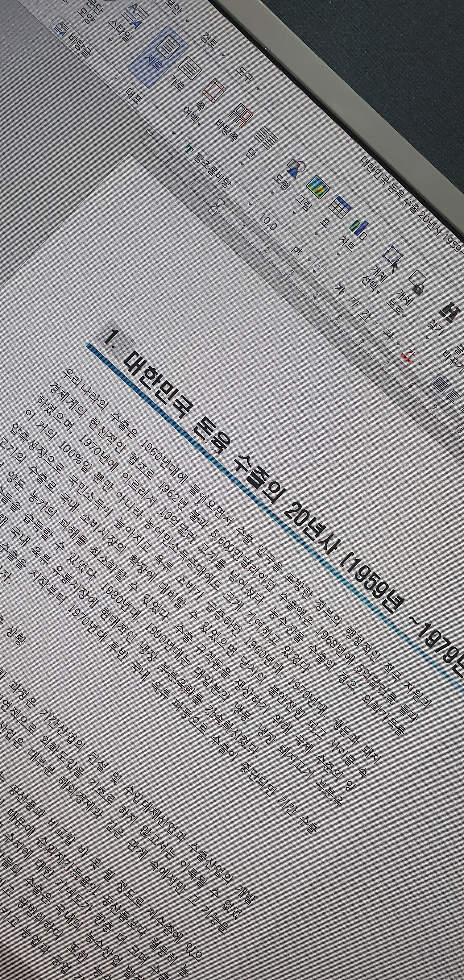Expand the 차트 chart dropdown arrow
464x980 pixels.
click(337, 254)
